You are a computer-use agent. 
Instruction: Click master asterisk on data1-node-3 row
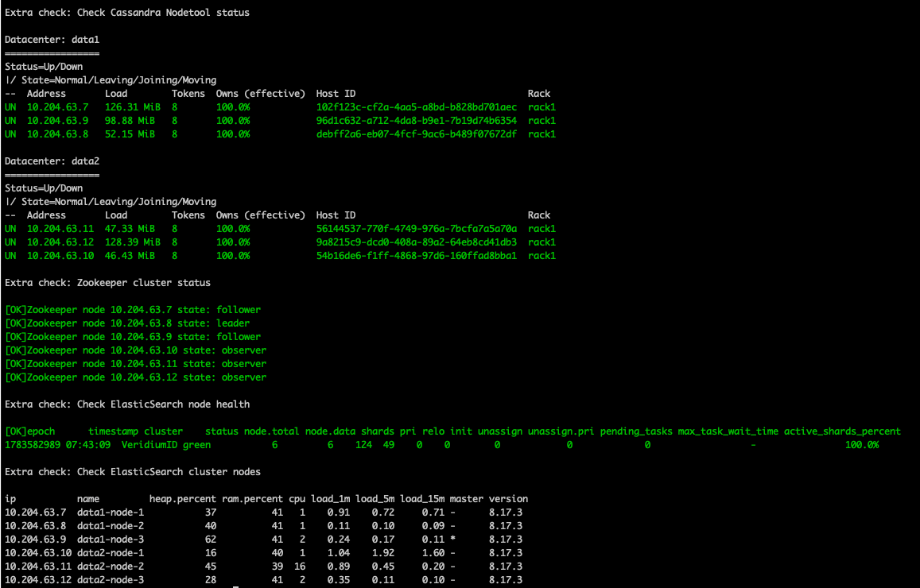tap(453, 540)
